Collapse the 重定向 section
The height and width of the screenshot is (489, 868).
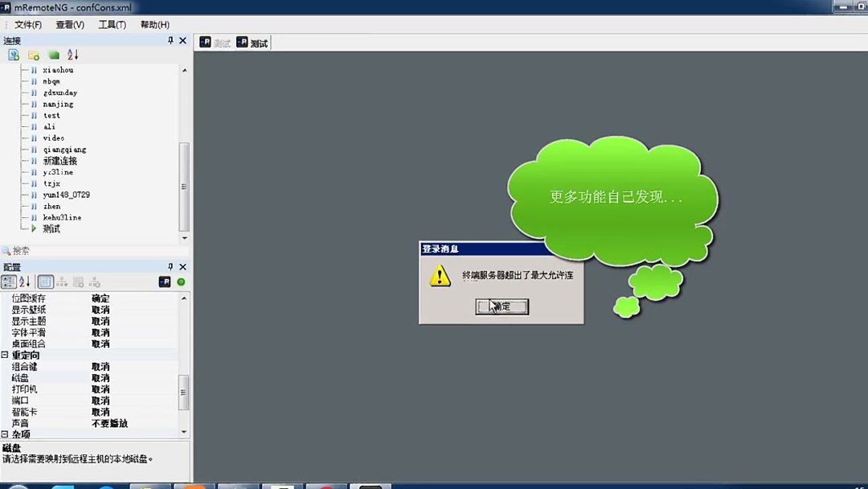tap(6, 355)
